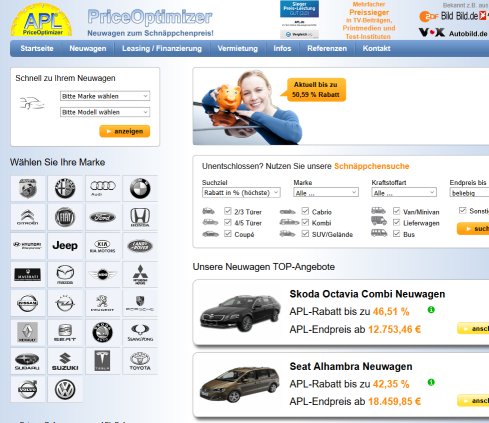Pick the BMW brand logo
Viewport: 489px width, 423px height.
(x=140, y=189)
